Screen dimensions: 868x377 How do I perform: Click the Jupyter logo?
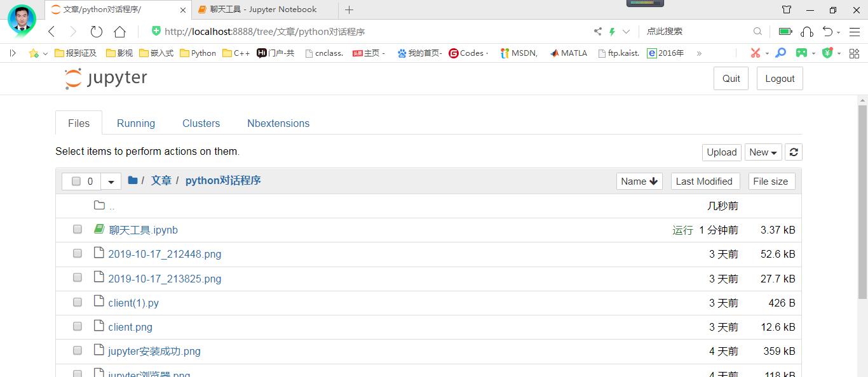tap(105, 78)
